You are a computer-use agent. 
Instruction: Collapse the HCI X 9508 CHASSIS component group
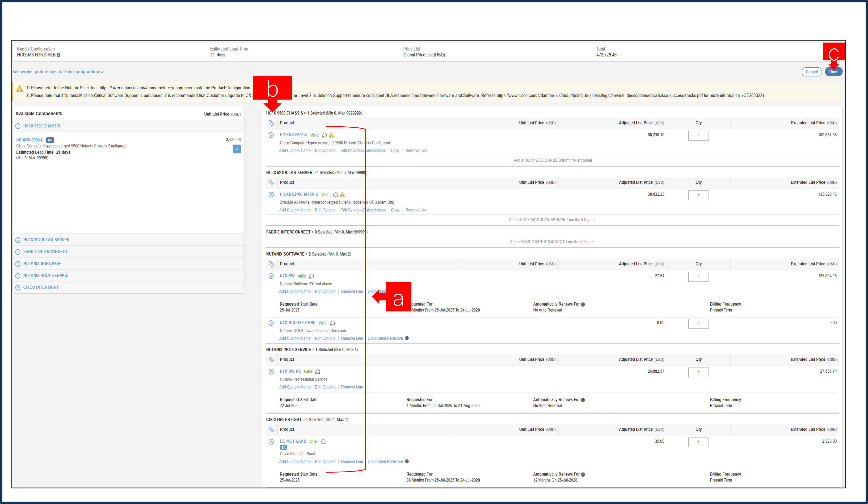[18, 126]
